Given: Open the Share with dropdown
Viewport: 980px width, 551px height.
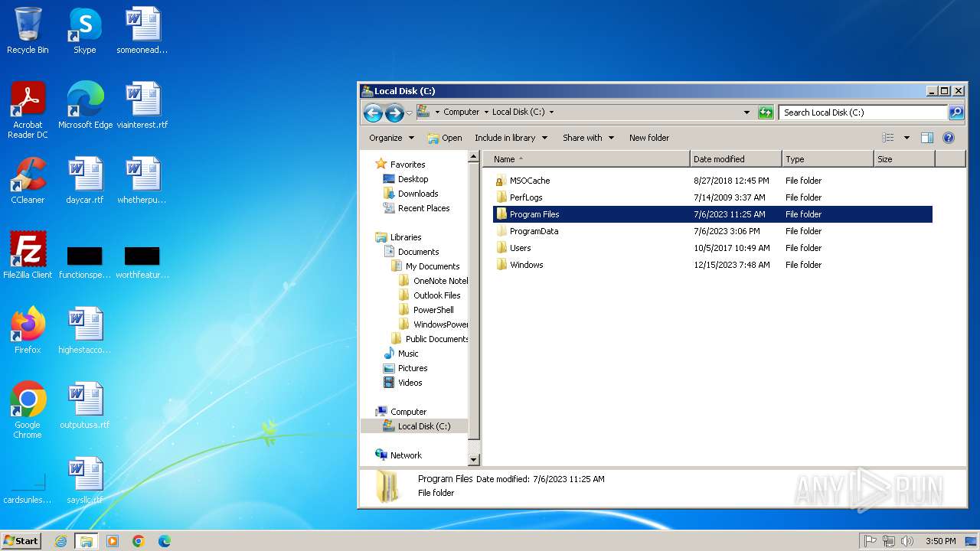Looking at the screenshot, I should [x=588, y=138].
